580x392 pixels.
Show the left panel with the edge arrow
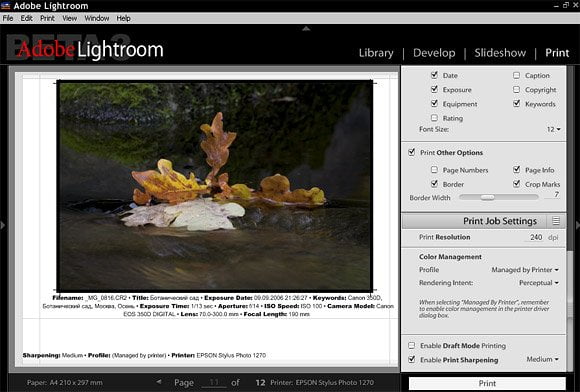click(3, 224)
